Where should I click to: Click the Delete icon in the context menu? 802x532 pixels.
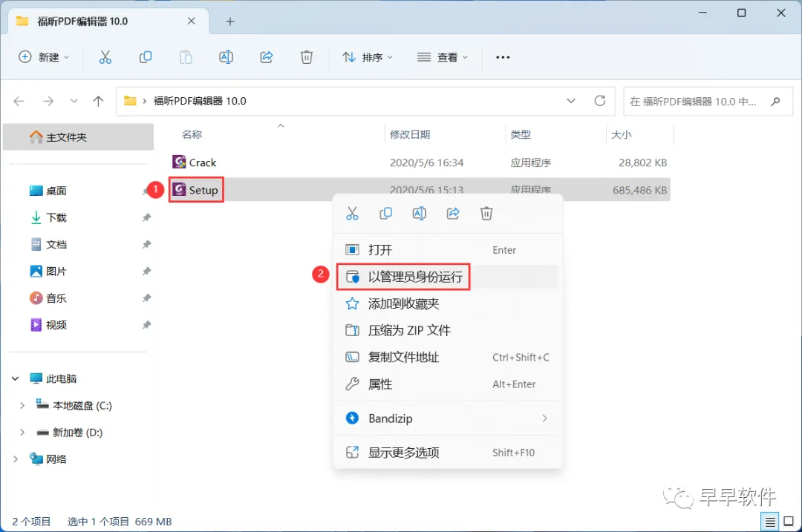(x=486, y=214)
